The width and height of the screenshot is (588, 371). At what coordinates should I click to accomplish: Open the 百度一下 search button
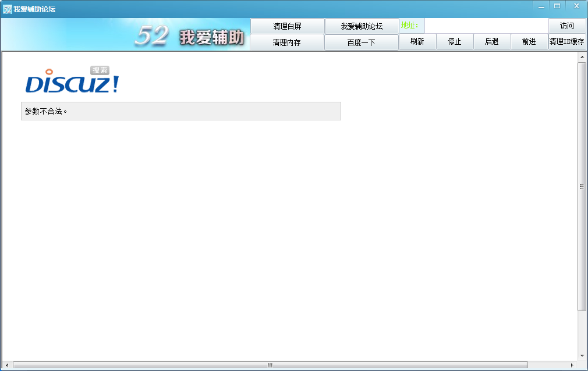click(x=361, y=42)
